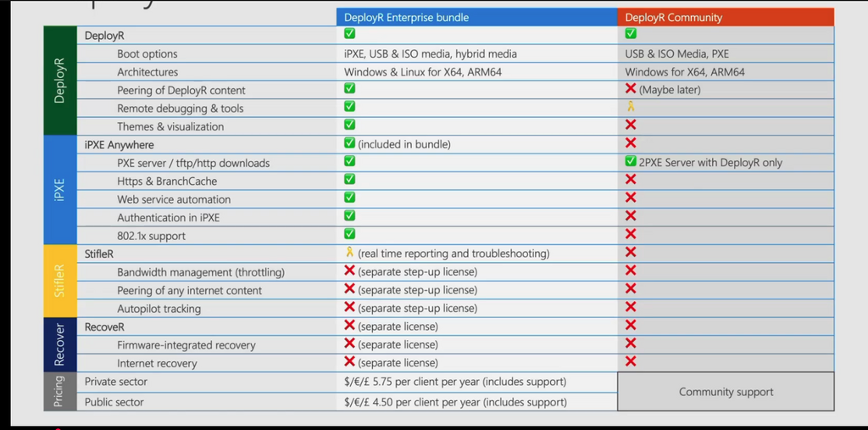Image resolution: width=868 pixels, height=430 pixels.
Task: Click Enterprise check mark for 802.1x support
Action: click(x=349, y=234)
